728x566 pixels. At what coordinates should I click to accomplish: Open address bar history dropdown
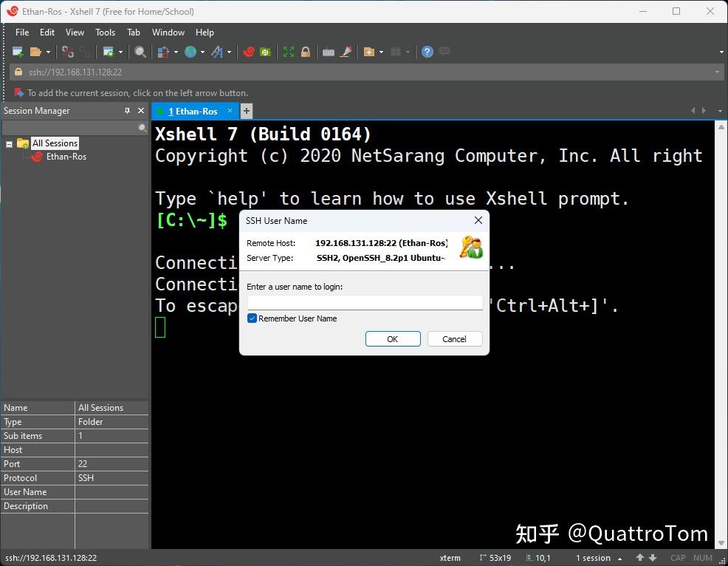click(717, 72)
